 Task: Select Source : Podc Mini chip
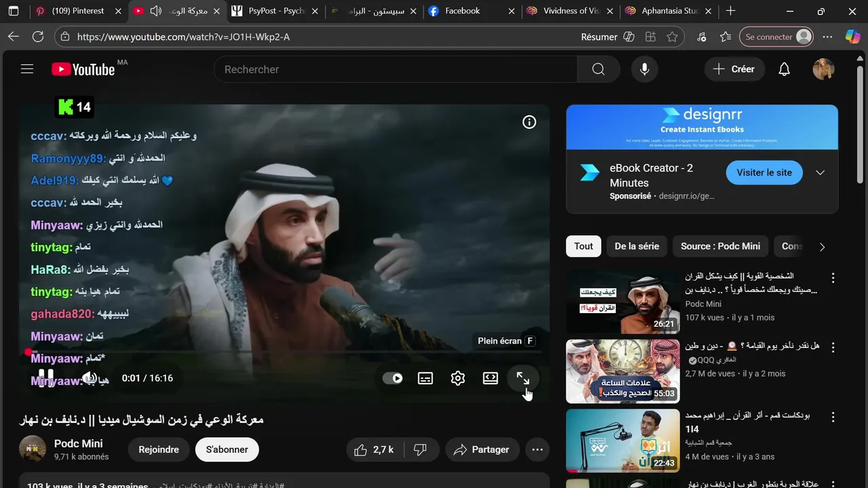(x=720, y=246)
